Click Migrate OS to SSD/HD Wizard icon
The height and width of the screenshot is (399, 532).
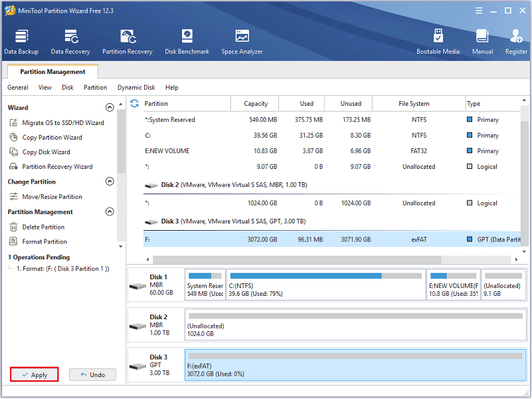(13, 122)
